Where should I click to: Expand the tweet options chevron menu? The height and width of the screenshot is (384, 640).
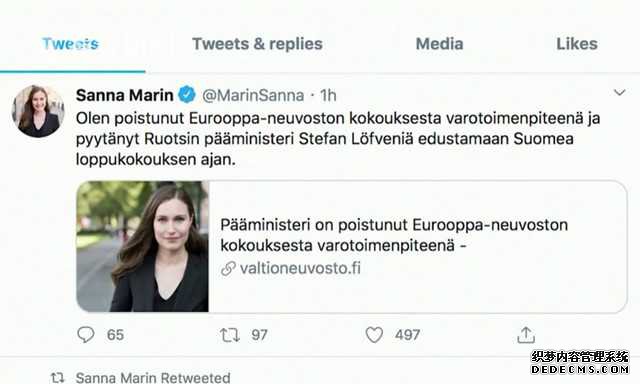[620, 93]
